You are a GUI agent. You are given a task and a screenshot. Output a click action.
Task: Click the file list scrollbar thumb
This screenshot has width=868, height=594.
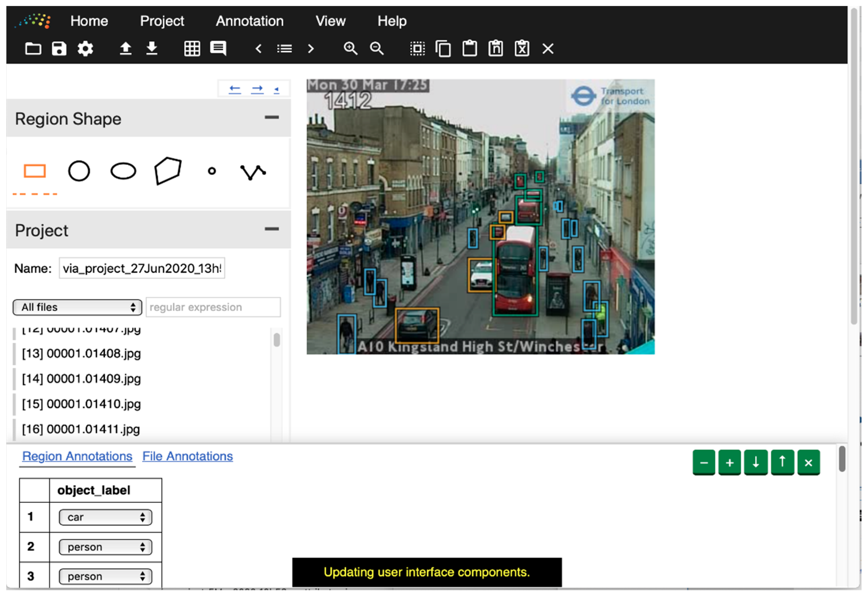coord(277,340)
